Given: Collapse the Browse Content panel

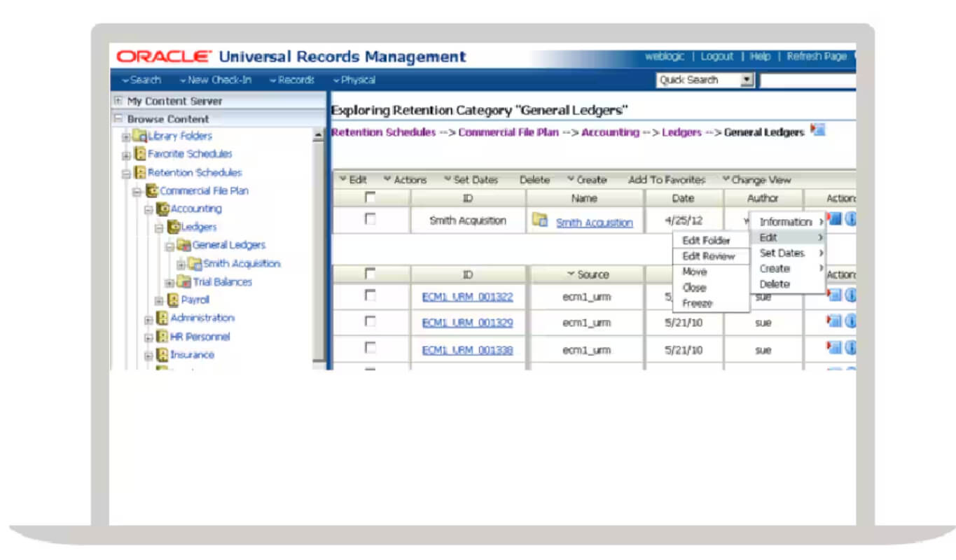Looking at the screenshot, I should click(118, 119).
